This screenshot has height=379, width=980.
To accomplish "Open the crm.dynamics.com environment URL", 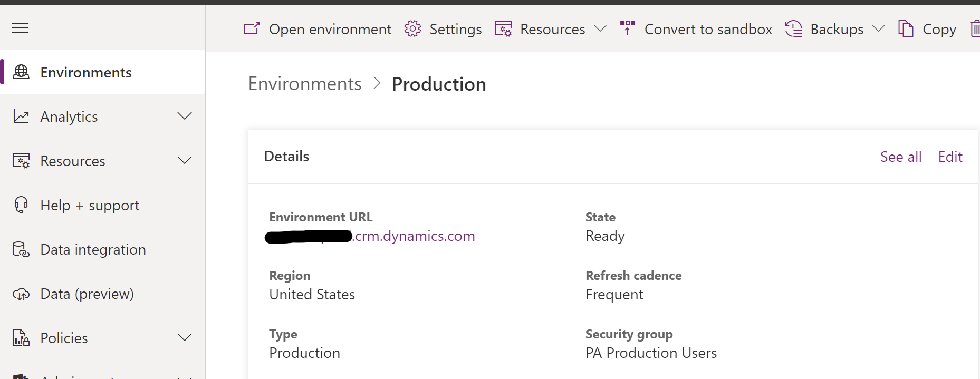I will click(x=414, y=236).
